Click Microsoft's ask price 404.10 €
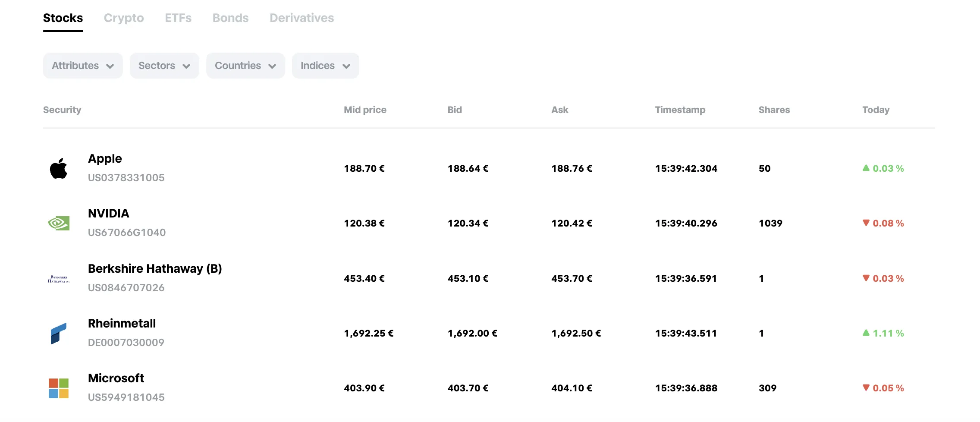 (x=572, y=388)
